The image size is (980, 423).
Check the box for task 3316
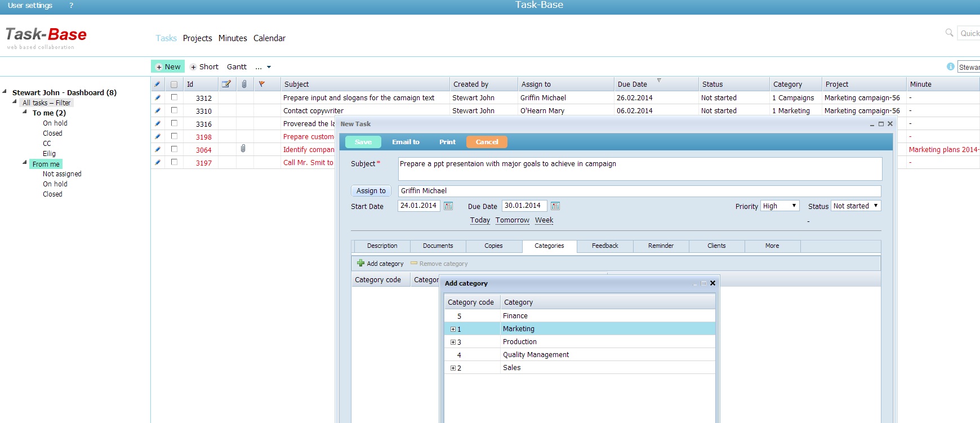(174, 123)
